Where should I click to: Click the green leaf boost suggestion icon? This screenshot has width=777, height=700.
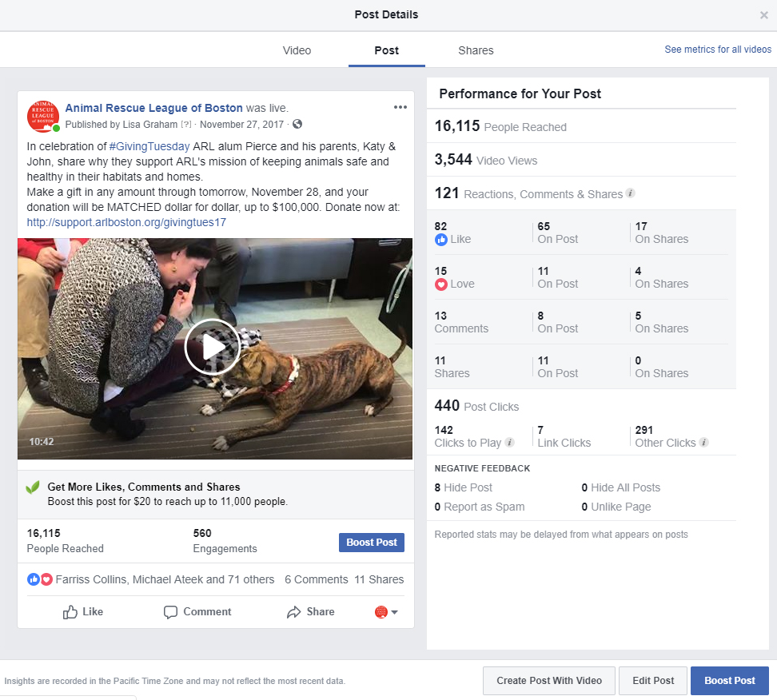click(33, 487)
